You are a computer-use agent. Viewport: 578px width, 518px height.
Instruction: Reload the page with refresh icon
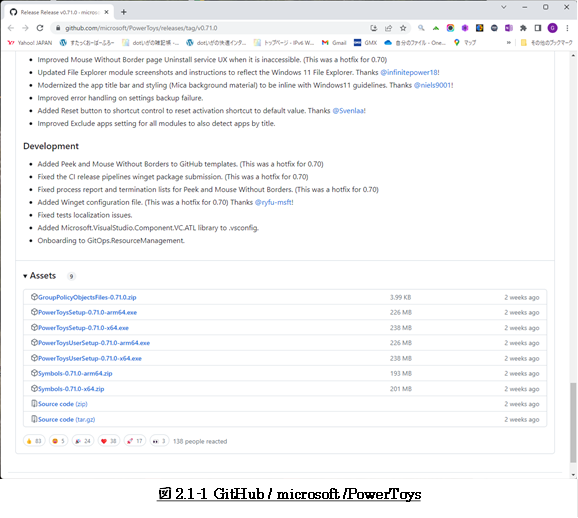[x=40, y=28]
